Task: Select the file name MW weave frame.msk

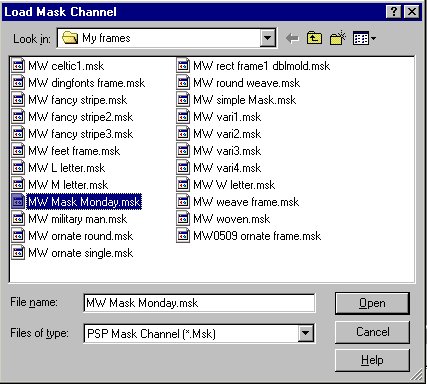Action: click(246, 202)
